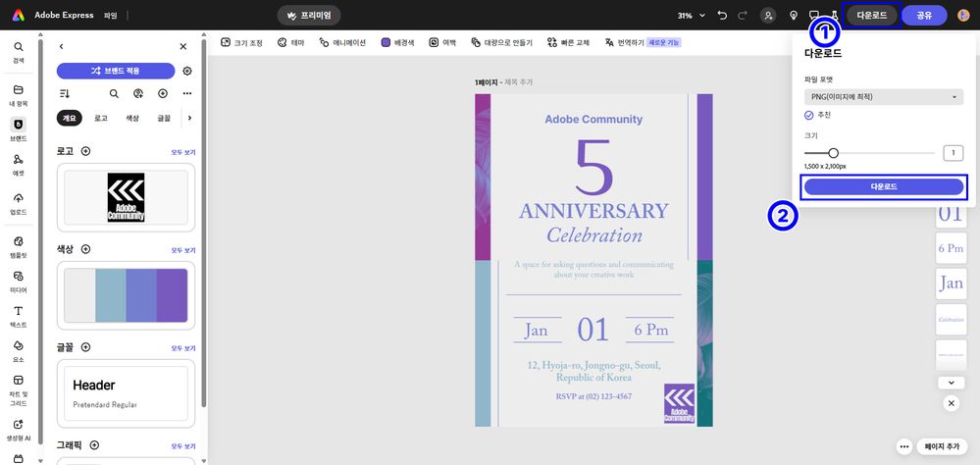The height and width of the screenshot is (465, 980).
Task: Open the 업로드 (Upload) sidebar panel
Action: 18,204
